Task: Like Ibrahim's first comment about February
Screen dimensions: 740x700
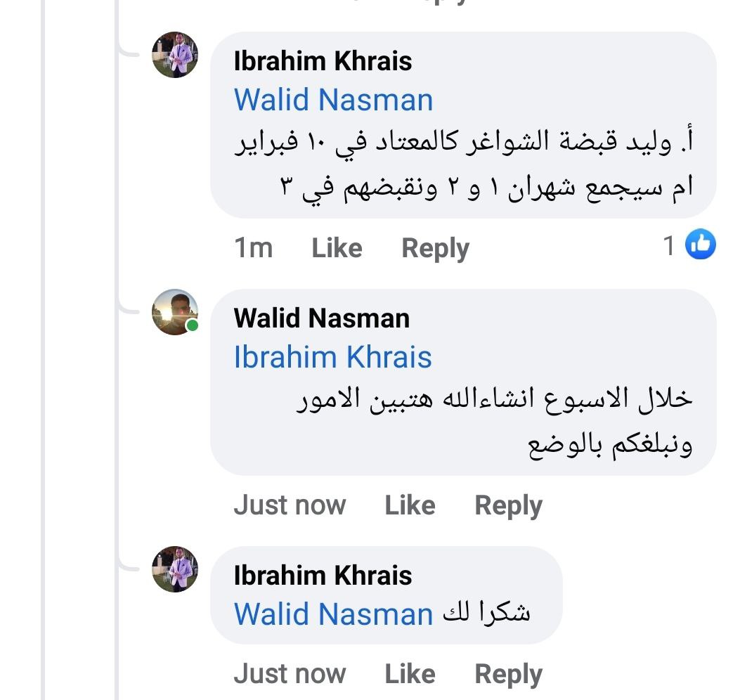Action: pos(337,248)
